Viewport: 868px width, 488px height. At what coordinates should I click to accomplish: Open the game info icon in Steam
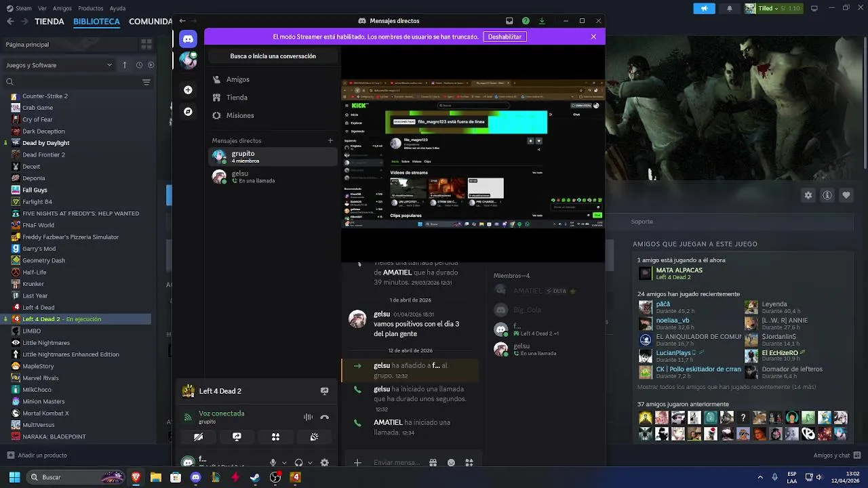pos(827,195)
